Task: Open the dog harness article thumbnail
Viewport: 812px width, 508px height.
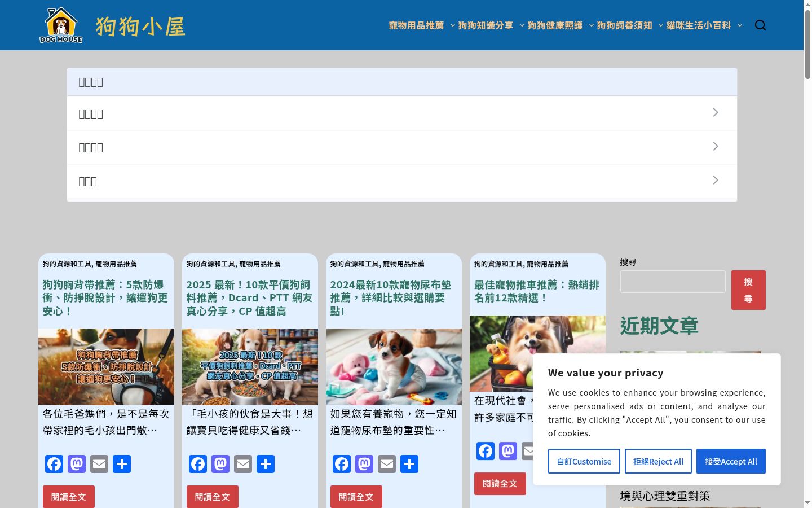Action: pos(106,367)
